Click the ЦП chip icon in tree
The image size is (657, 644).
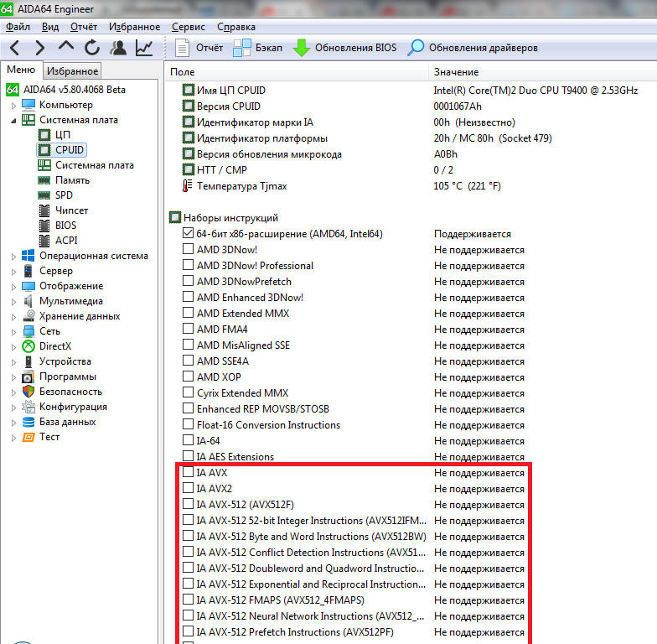pyautogui.click(x=44, y=135)
